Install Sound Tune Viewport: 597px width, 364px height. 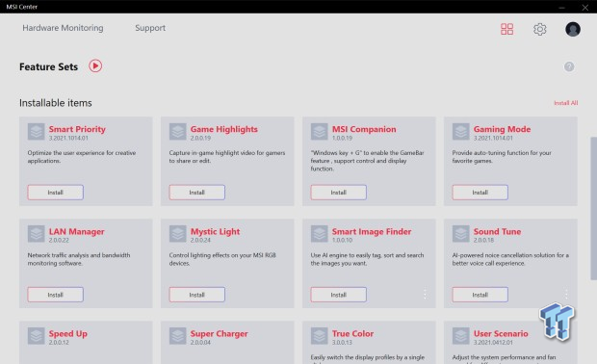click(480, 295)
